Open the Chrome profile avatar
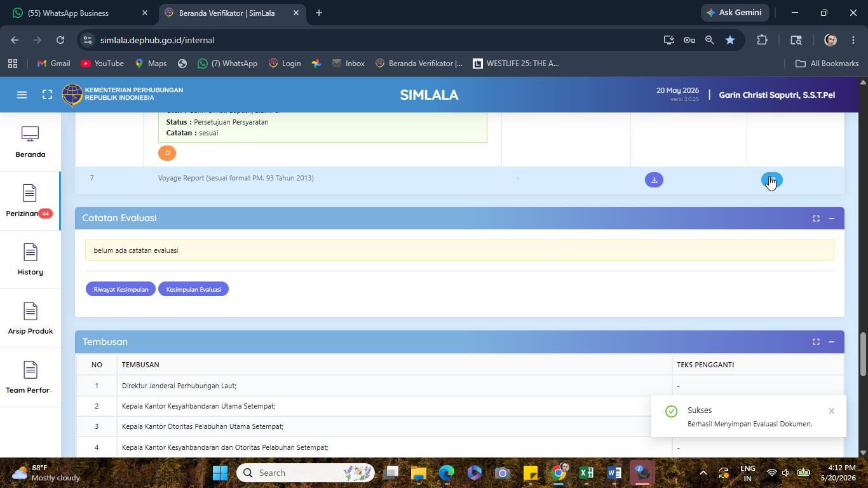The width and height of the screenshot is (868, 488). coord(830,40)
